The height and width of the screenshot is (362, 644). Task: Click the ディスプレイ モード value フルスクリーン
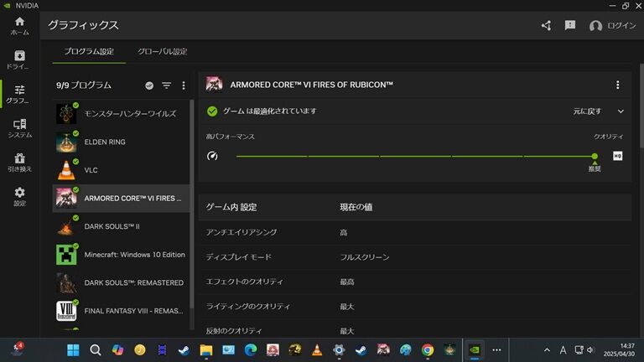(x=365, y=257)
